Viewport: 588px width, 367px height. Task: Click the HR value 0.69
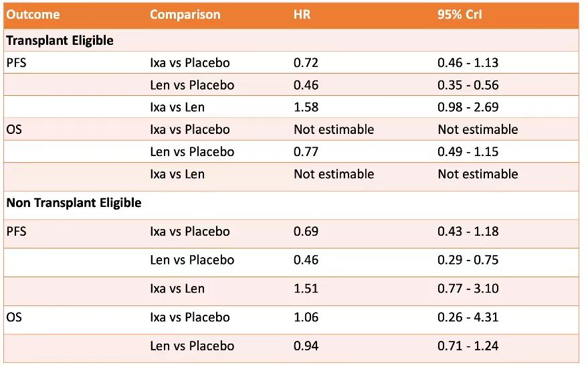click(306, 232)
